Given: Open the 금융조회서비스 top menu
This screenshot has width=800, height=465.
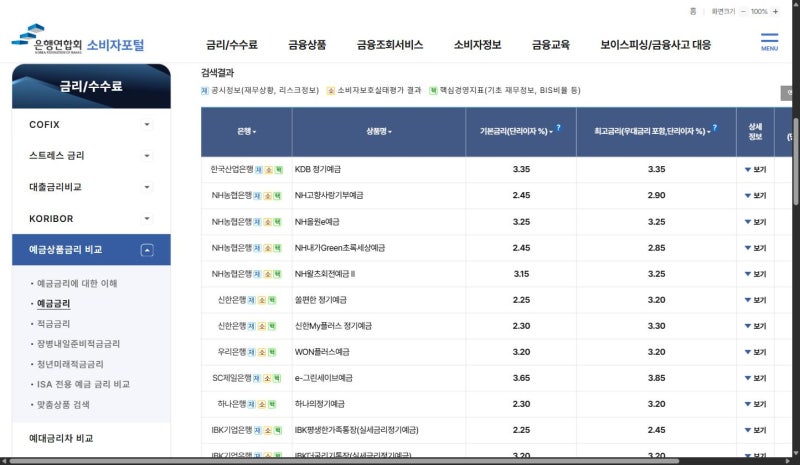Looking at the screenshot, I should (x=390, y=45).
